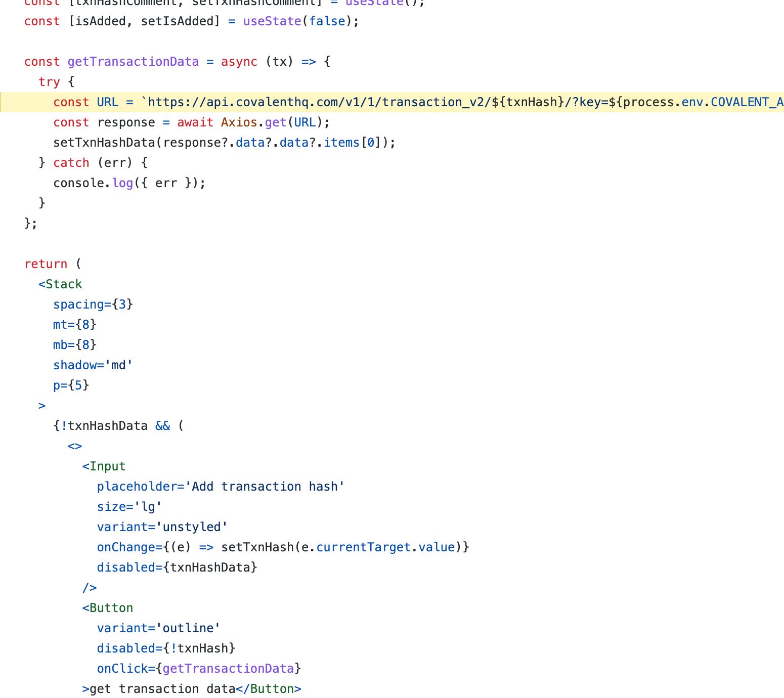Click 'disabled={!txnHash}' prop

click(166, 648)
